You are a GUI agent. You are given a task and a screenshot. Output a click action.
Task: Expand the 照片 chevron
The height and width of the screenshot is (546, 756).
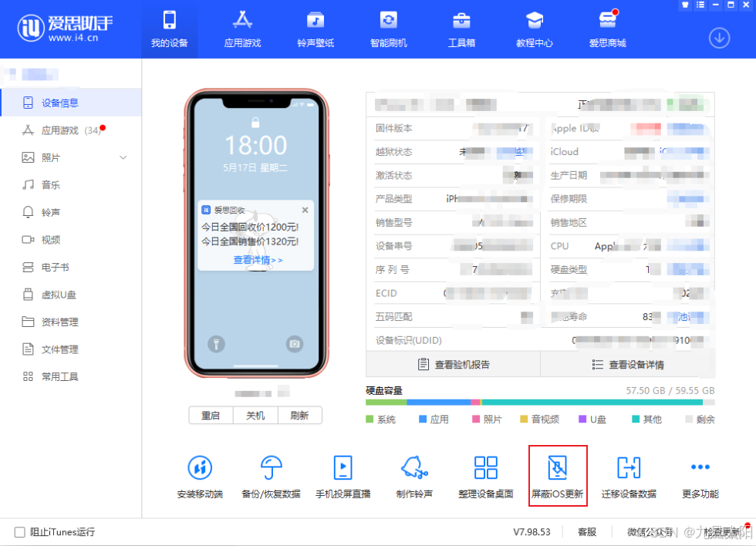(123, 157)
